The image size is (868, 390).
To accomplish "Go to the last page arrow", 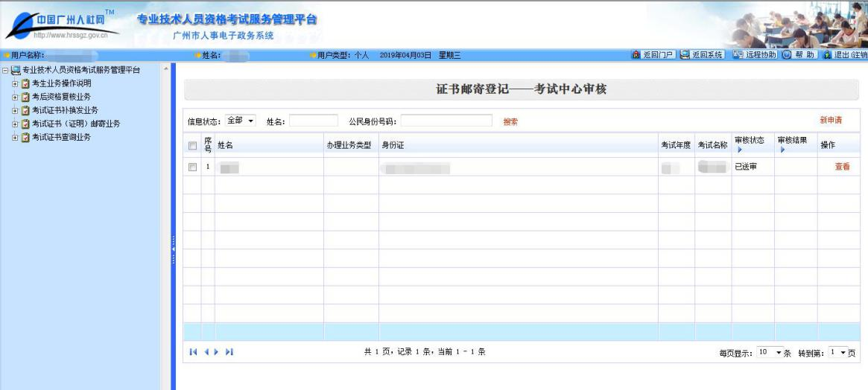I will coord(229,352).
